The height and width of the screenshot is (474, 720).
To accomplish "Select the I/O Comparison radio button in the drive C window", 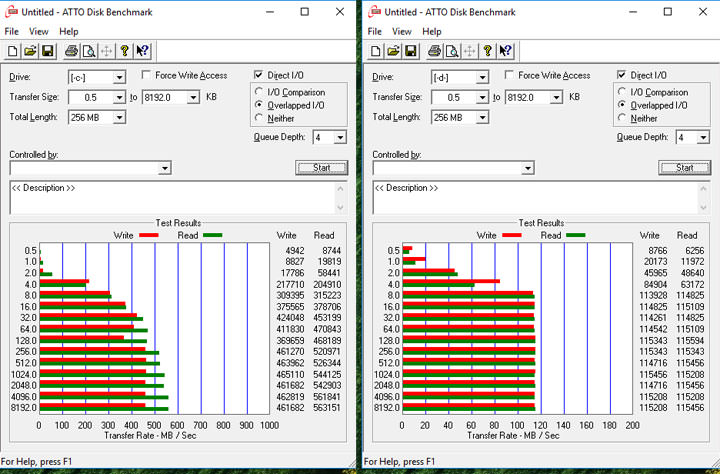I will click(x=259, y=92).
